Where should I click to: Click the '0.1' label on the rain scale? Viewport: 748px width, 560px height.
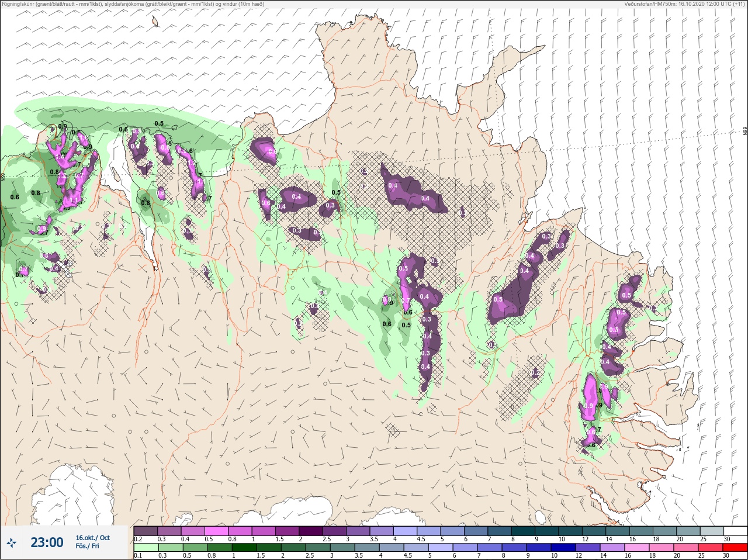click(138, 555)
